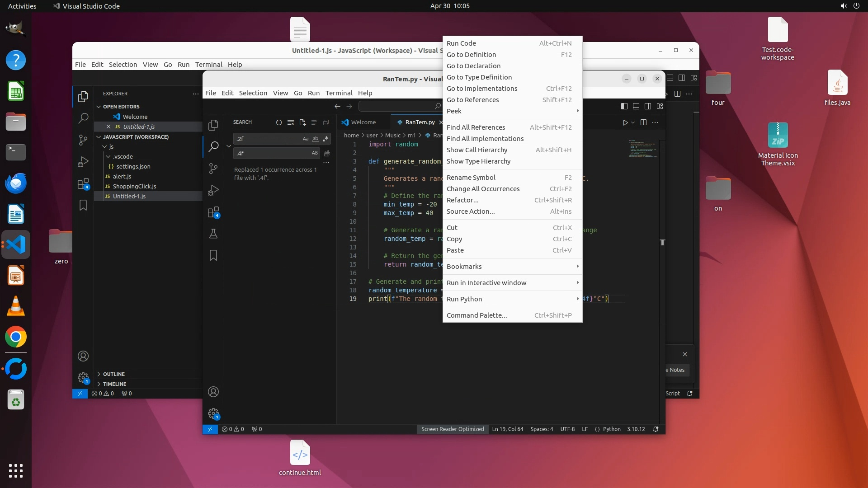The width and height of the screenshot is (868, 488).
Task: Select Rename Symbol from context menu
Action: (471, 178)
